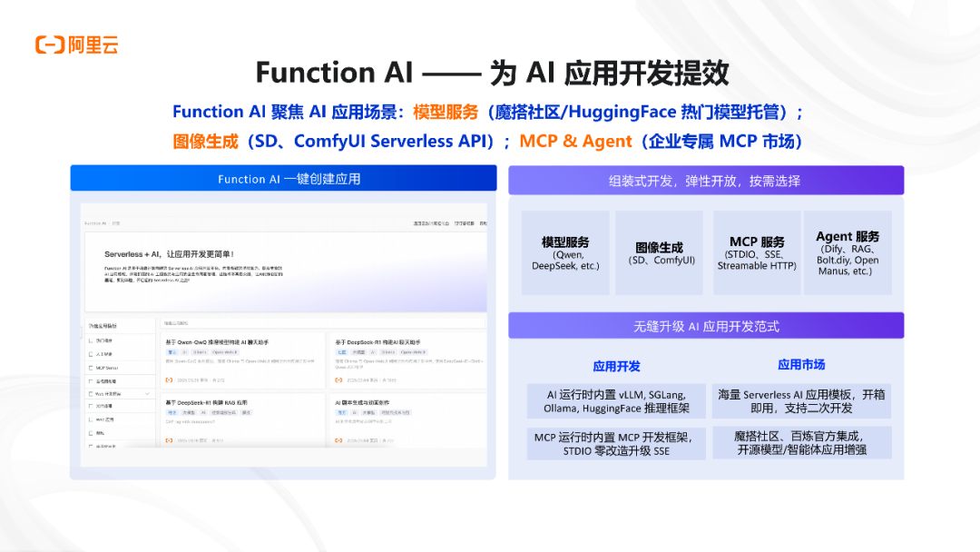Open the 基于 DeepSeek-R1 构建 RAG 应用 card
The width and height of the screenshot is (980, 552).
click(242, 420)
